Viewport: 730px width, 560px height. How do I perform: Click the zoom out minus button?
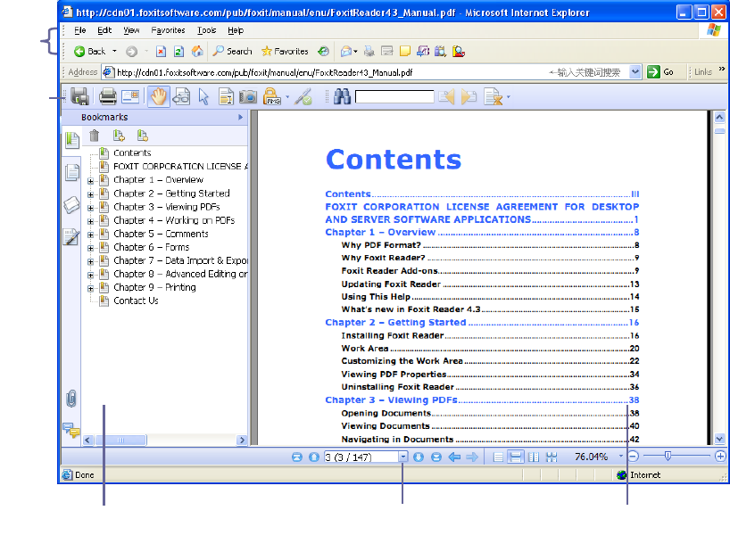(633, 457)
